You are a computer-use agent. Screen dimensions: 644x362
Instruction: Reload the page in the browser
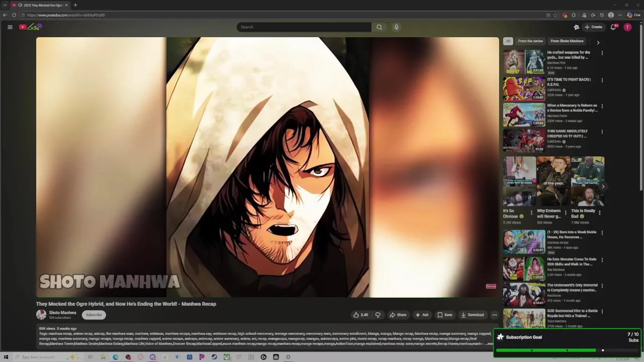pyautogui.click(x=14, y=15)
